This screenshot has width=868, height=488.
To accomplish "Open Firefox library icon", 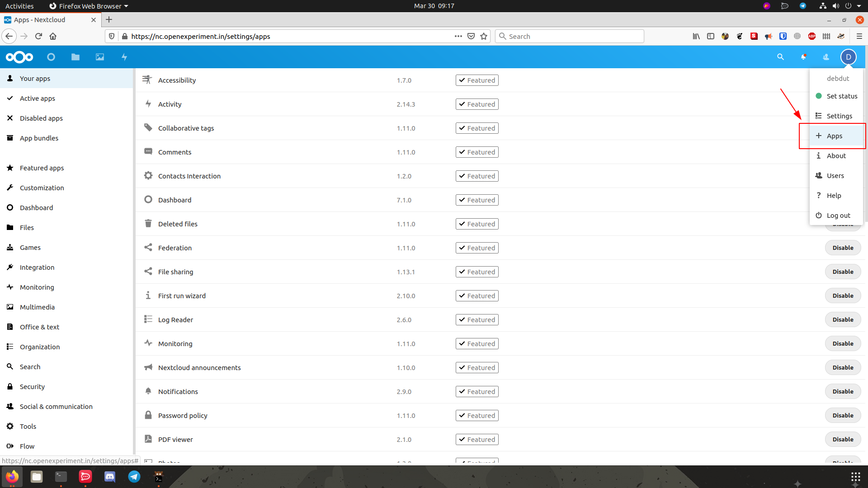I will (696, 36).
